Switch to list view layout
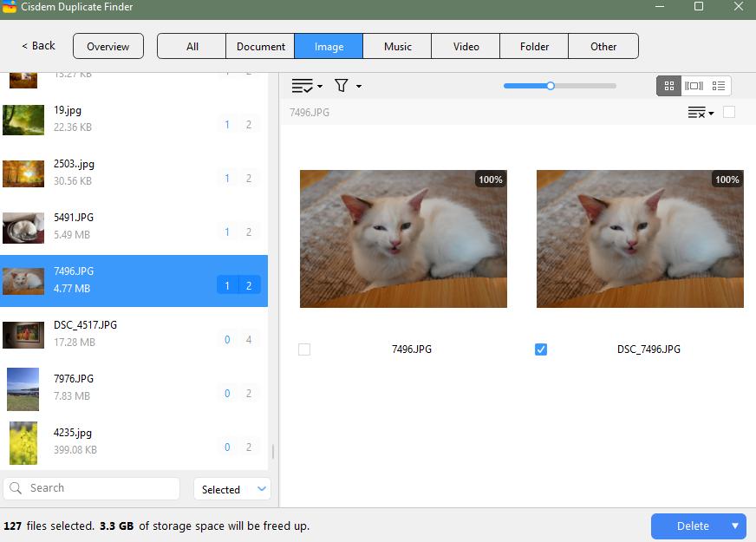Image resolution: width=756 pixels, height=542 pixels. click(719, 86)
